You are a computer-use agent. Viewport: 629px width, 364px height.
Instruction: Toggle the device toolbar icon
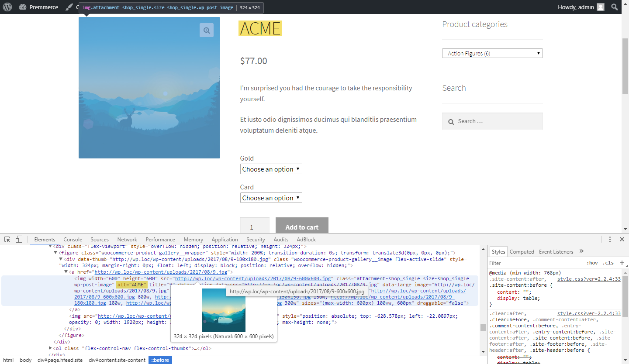tap(19, 239)
